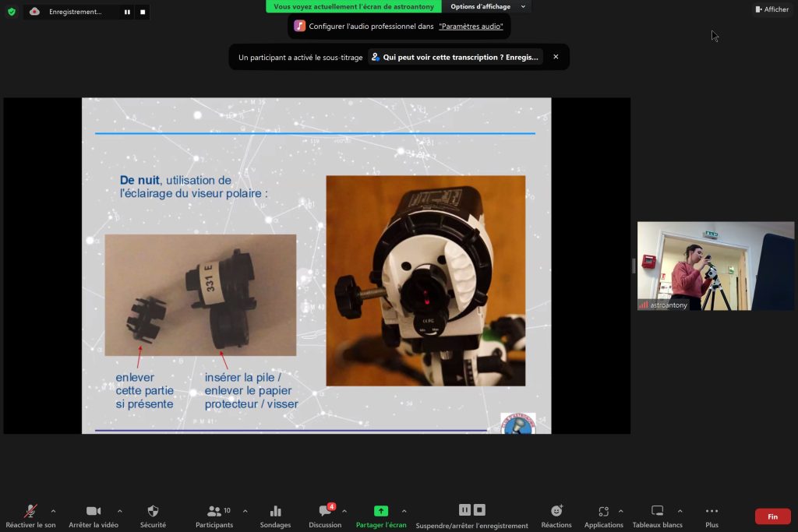Click the "Un participant a activé le sous-titrage" text
This screenshot has height=532, width=798.
tap(300, 58)
